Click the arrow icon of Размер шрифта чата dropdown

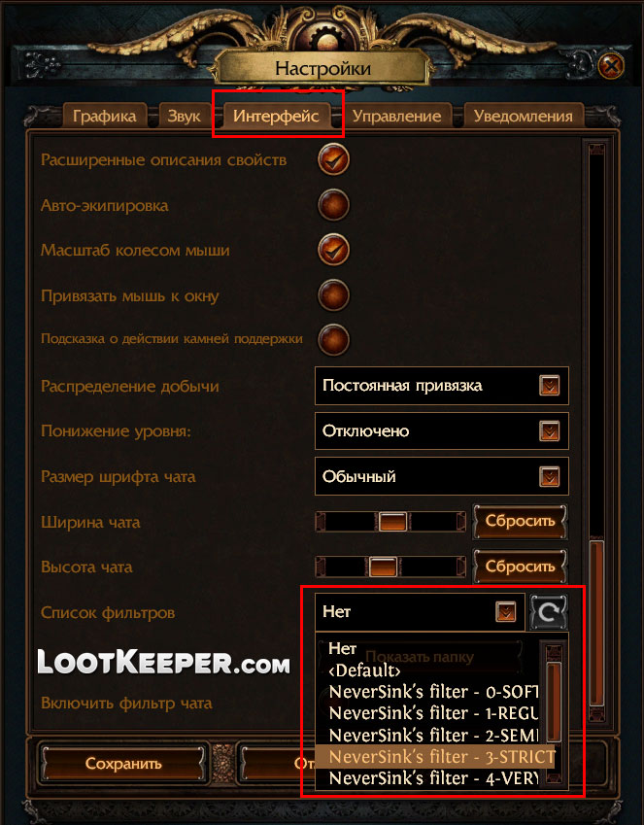tap(550, 477)
